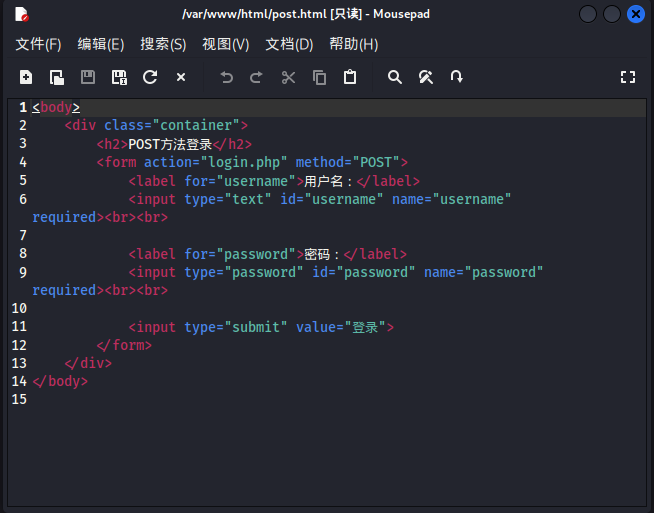This screenshot has width=654, height=513.
Task: Click the </form> closing tag
Action: tap(124, 345)
